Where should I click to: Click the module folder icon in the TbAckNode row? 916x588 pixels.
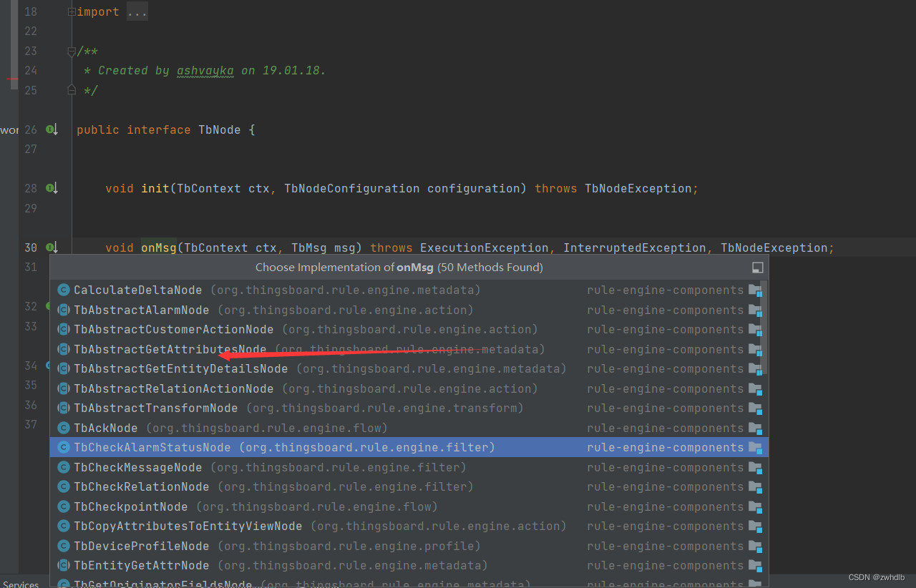click(755, 428)
